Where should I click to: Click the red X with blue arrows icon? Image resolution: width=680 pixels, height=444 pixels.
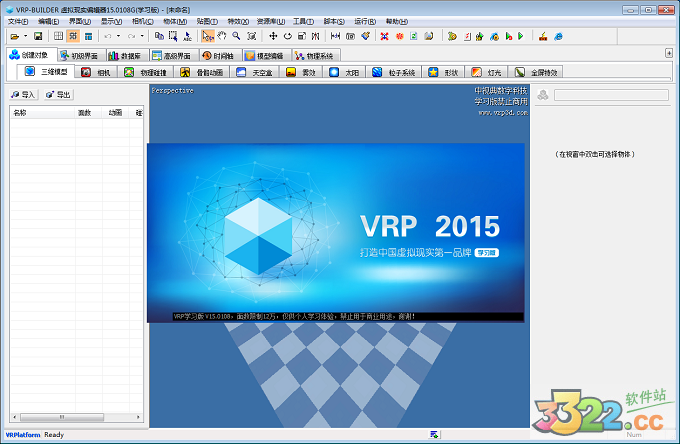pos(384,36)
